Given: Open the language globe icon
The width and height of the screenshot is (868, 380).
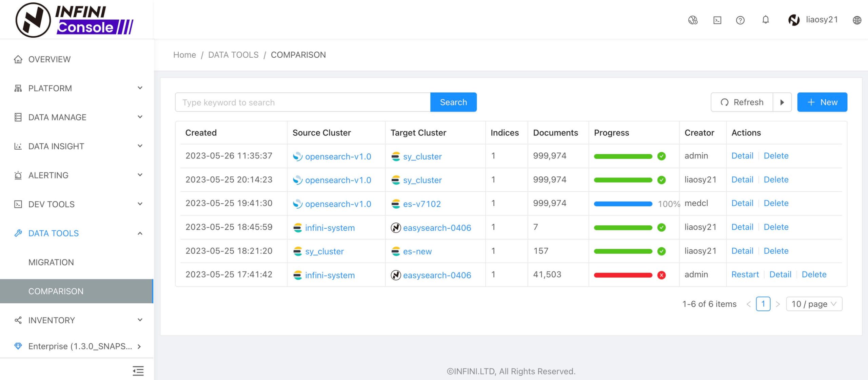Looking at the screenshot, I should pyautogui.click(x=857, y=20).
